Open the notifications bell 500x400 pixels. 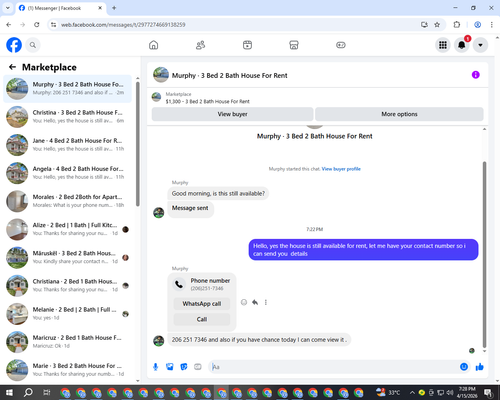[x=462, y=45]
